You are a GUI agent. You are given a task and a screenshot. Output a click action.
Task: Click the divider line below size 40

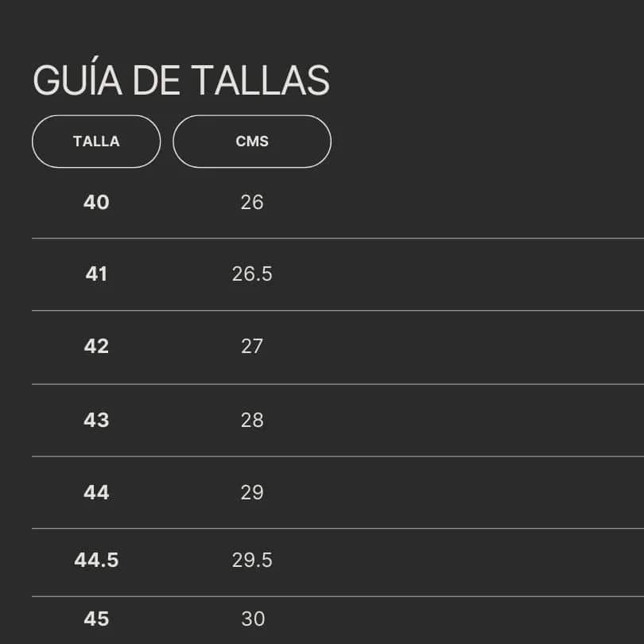338,239
